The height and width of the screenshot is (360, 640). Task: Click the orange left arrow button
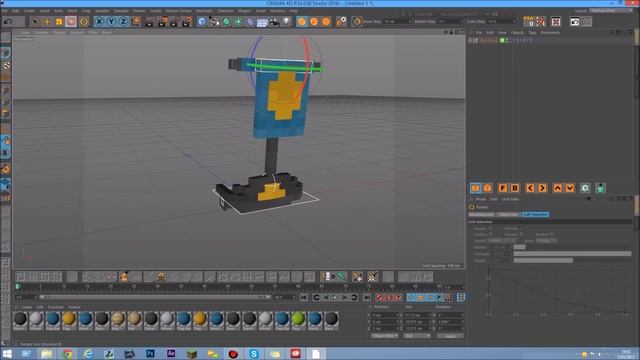530,188
